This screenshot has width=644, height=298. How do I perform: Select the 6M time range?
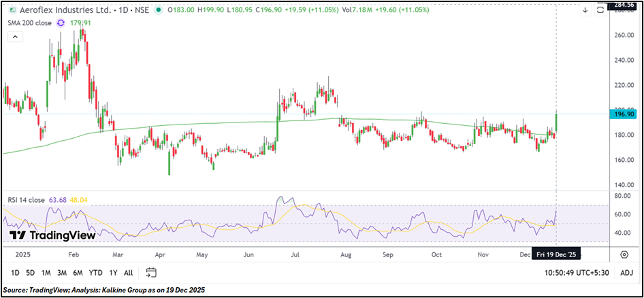tap(78, 273)
